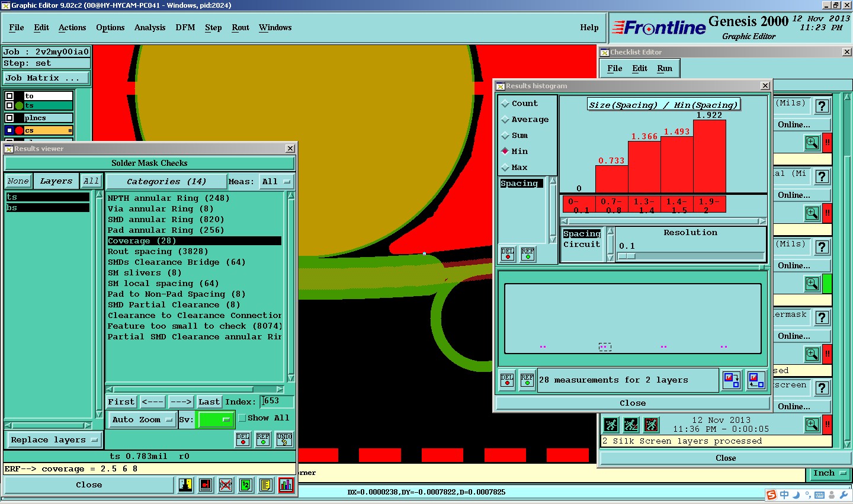853x504 pixels.
Task: Click the 0.733 histogram bar
Action: pos(611,179)
